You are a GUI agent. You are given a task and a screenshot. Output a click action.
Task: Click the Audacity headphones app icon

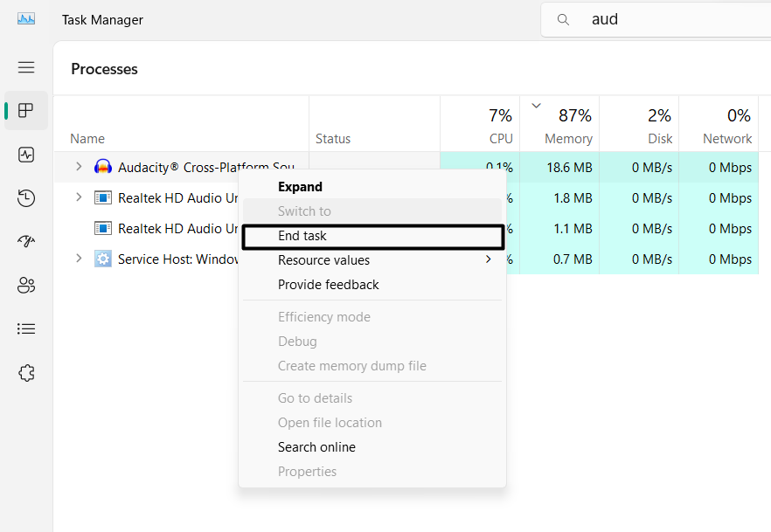pyautogui.click(x=103, y=168)
